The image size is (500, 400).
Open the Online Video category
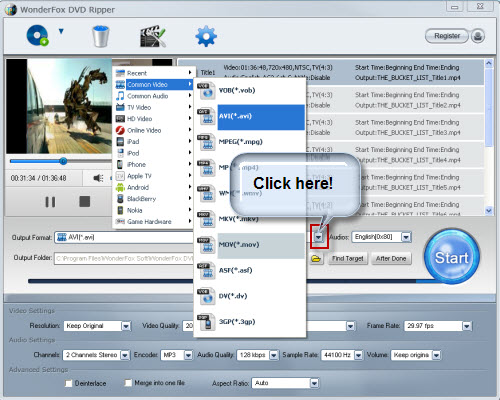tap(154, 130)
